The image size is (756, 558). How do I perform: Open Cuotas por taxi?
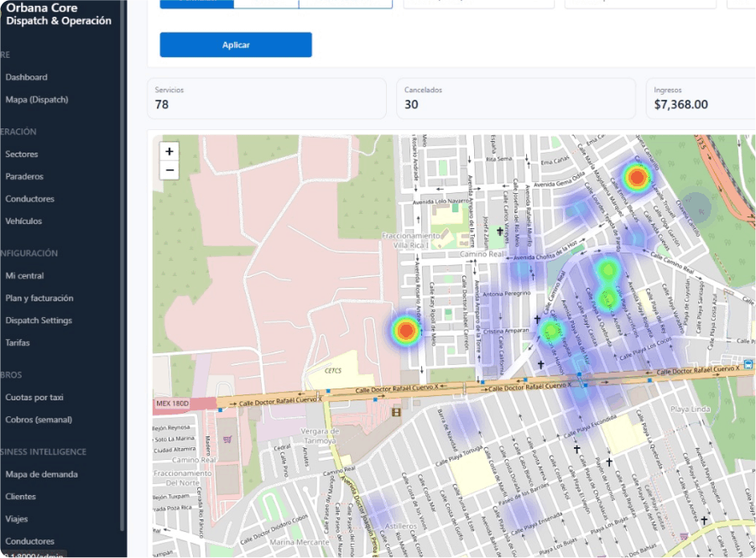pos(34,398)
